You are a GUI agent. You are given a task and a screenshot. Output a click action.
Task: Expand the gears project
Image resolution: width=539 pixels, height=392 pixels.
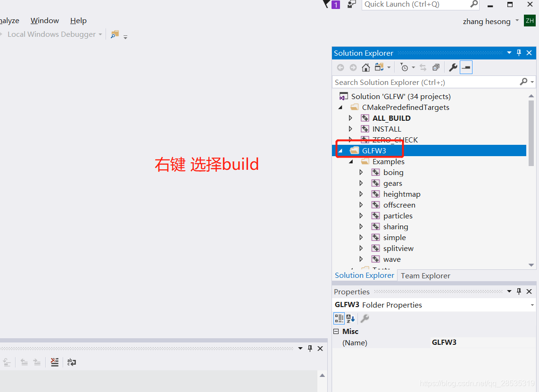(x=361, y=183)
